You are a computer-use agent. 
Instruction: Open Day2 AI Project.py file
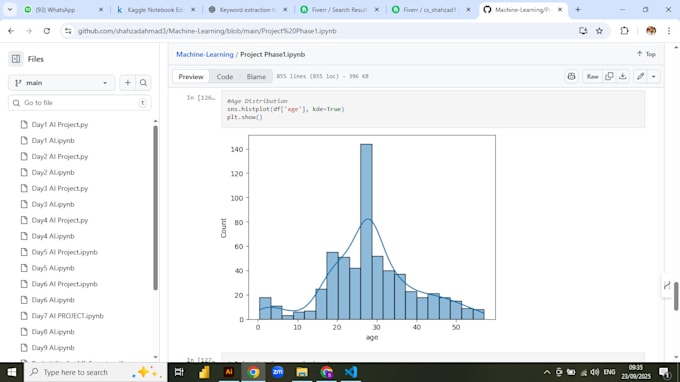(59, 157)
